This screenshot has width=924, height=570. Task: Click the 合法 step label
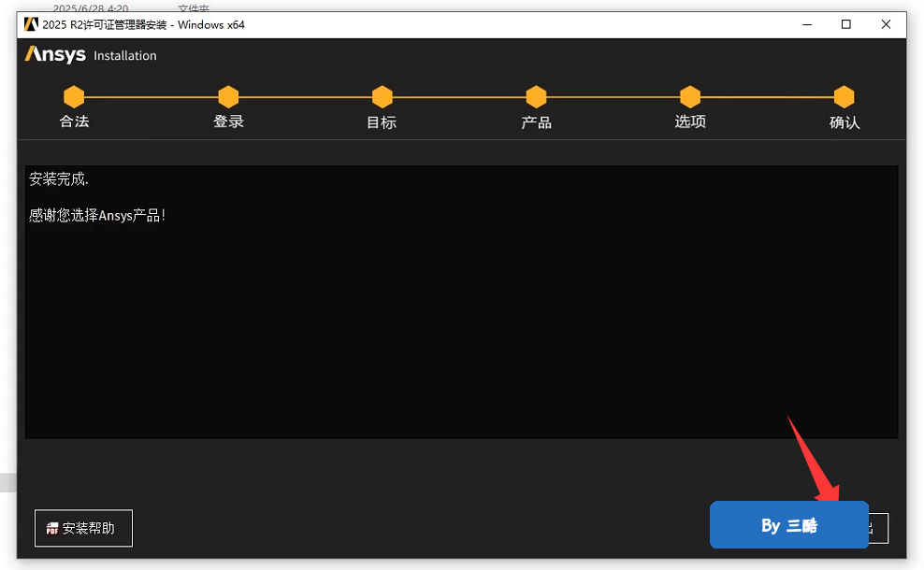point(74,121)
